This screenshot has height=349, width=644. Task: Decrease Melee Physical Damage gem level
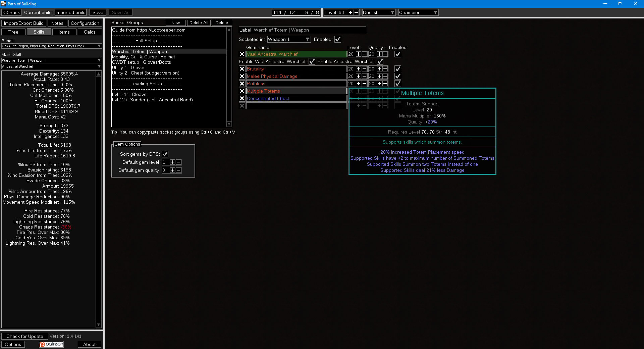click(364, 76)
